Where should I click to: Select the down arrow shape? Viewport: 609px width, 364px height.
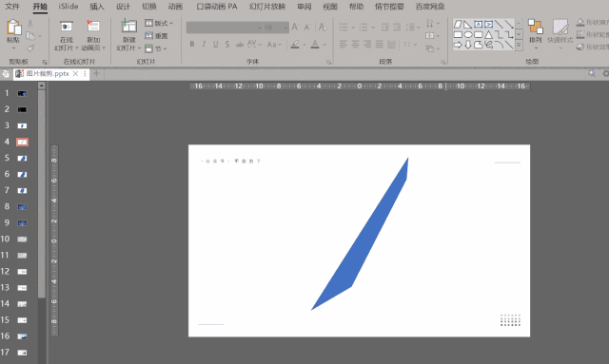pos(468,45)
